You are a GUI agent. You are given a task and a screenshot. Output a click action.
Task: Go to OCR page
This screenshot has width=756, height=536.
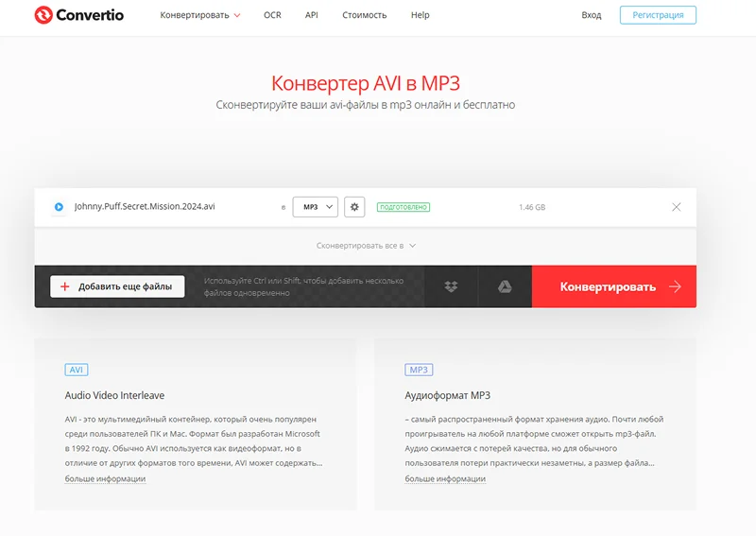pyautogui.click(x=272, y=15)
